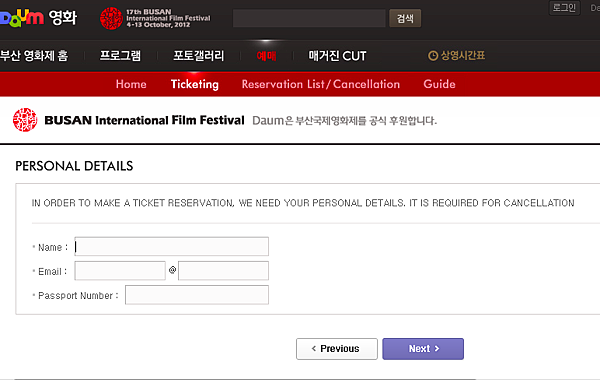This screenshot has width=600, height=380.
Task: Click the red BIFF logo beside festival title
Action: click(25, 120)
